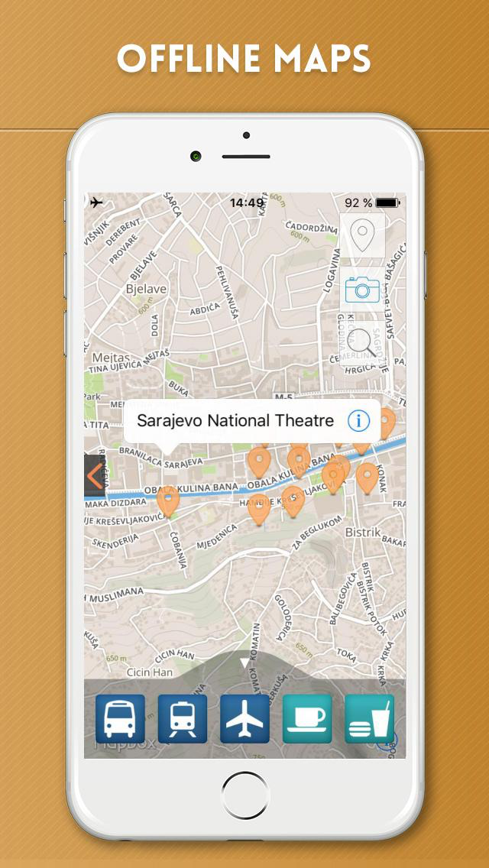Show fast food with the burger icon

coord(369,718)
